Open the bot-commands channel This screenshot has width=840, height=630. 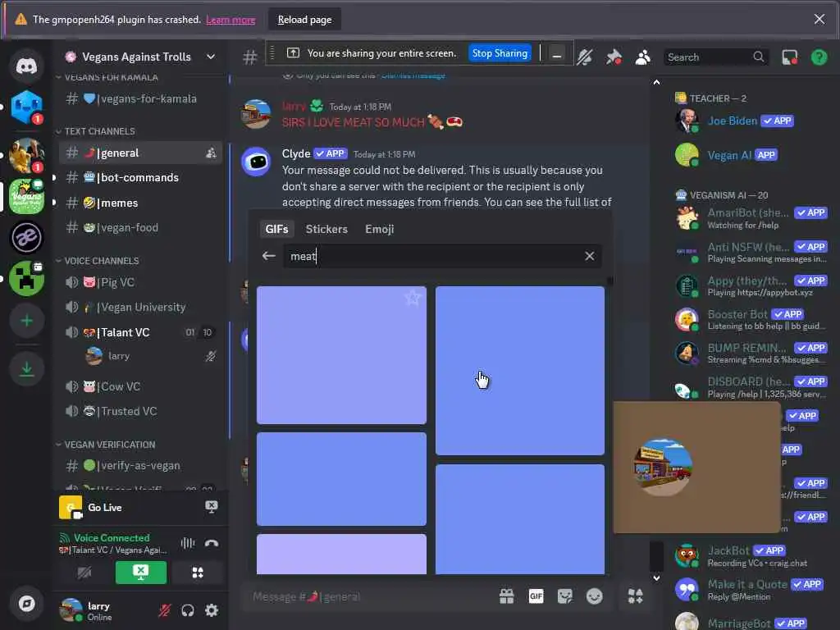(x=139, y=177)
